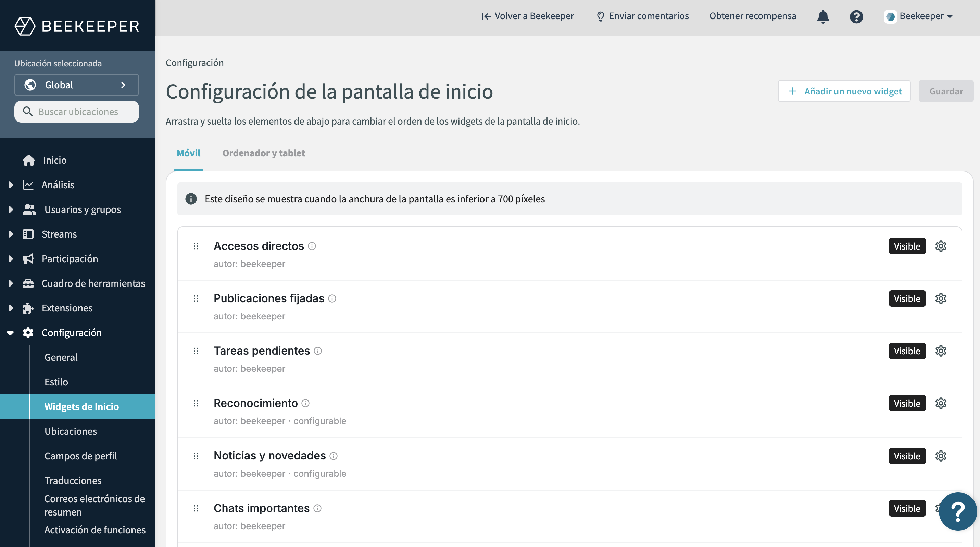Collapse the Configuración section arrow

click(10, 333)
